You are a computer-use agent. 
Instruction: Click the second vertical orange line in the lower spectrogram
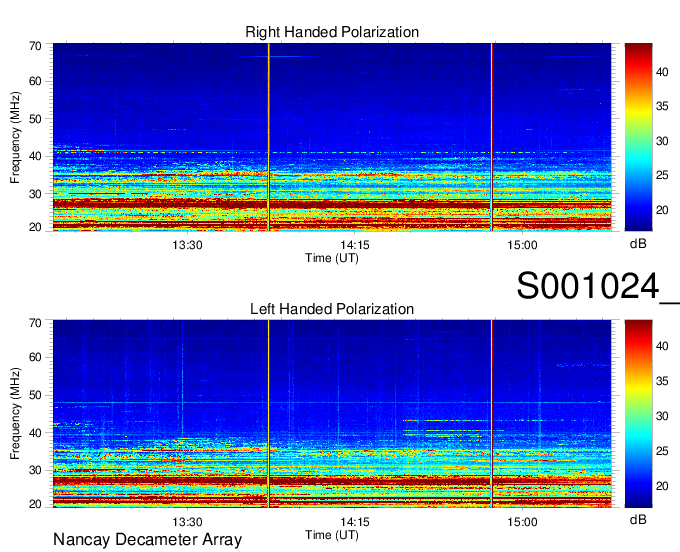[x=492, y=414]
